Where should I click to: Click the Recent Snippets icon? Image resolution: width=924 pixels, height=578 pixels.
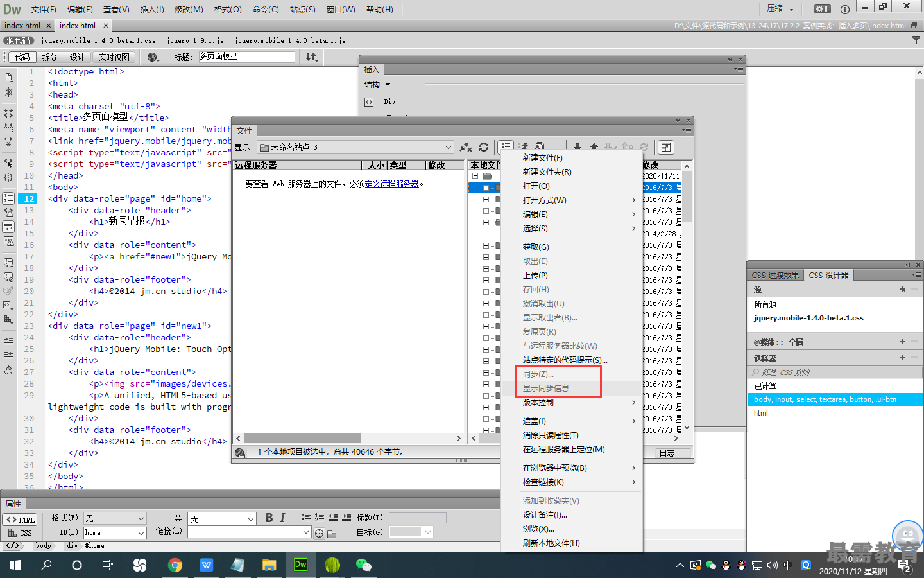pyautogui.click(x=8, y=305)
